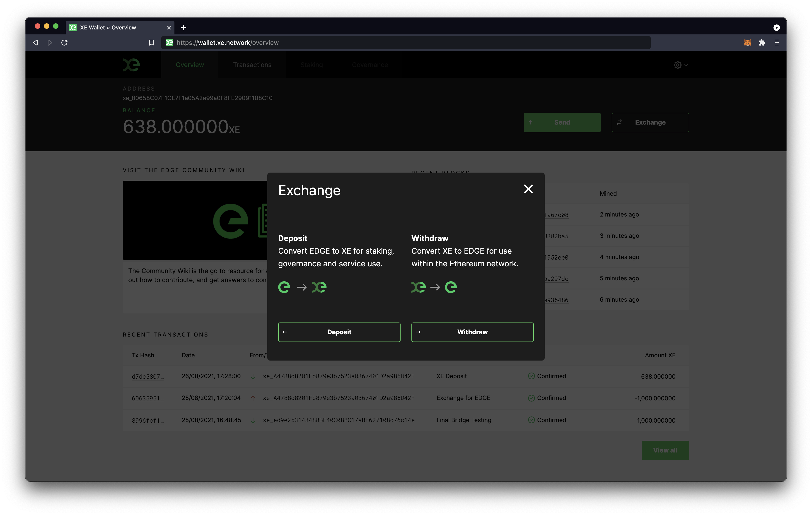
Task: Click the browser back button
Action: 35,43
